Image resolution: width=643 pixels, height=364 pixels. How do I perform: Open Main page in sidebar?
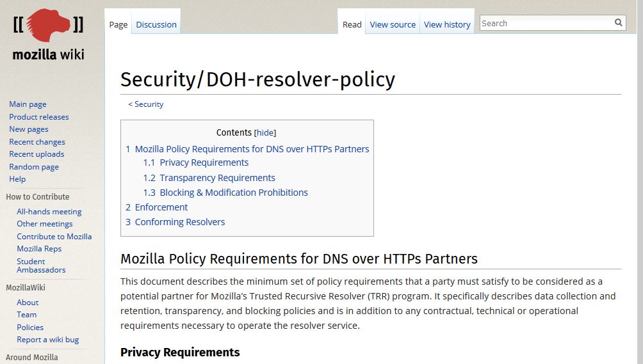(28, 104)
